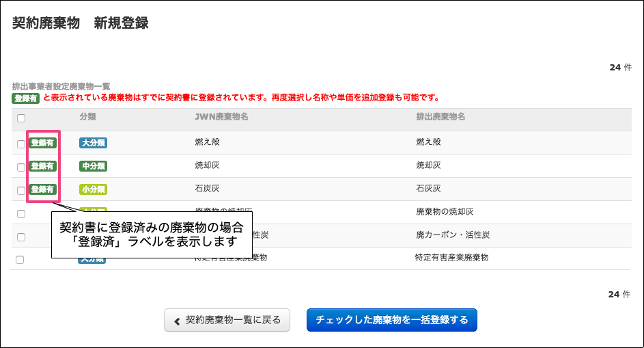
Task: Click the JWN廃棄物名 column header
Action: (221, 117)
